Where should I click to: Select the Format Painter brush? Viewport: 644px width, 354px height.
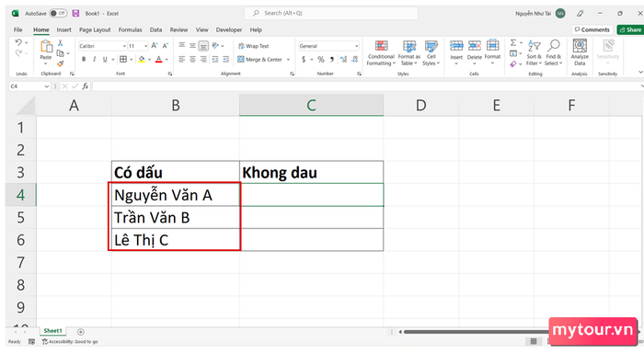coord(60,63)
